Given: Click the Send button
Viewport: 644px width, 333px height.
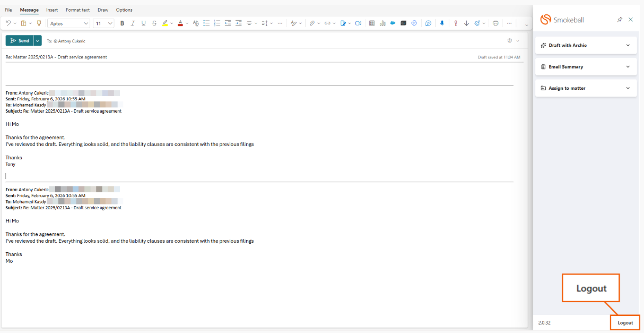Looking at the screenshot, I should click(x=20, y=41).
